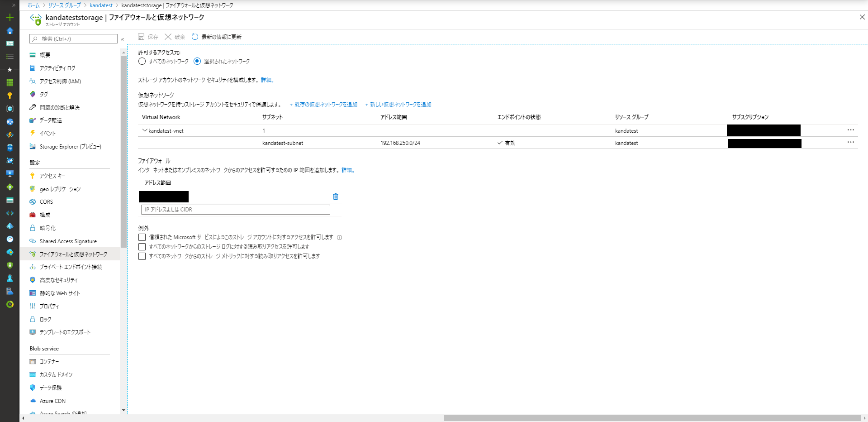Check the ストレージ ログ read access checkbox

[x=142, y=247]
